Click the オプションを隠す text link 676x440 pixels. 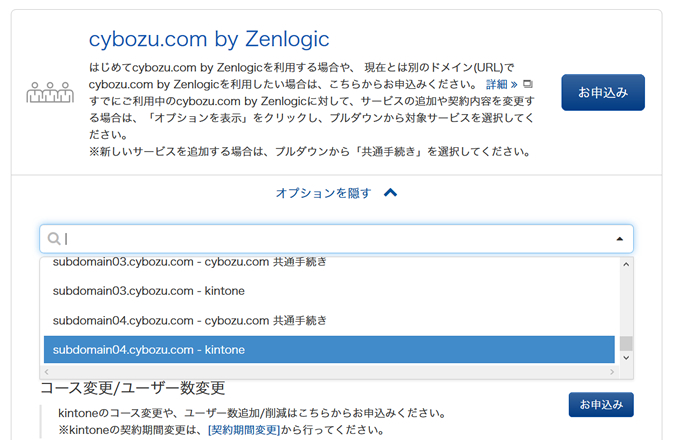pyautogui.click(x=323, y=192)
